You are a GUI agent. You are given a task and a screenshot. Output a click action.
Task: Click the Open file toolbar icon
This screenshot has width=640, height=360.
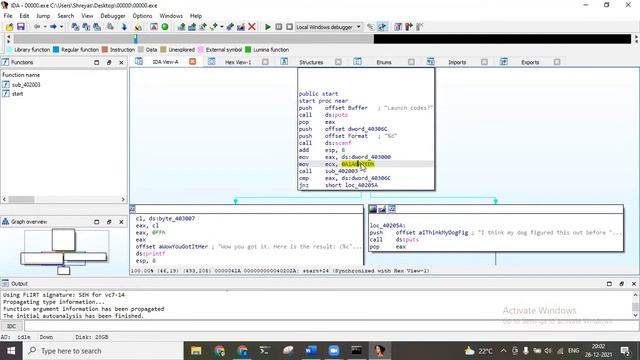[9, 27]
